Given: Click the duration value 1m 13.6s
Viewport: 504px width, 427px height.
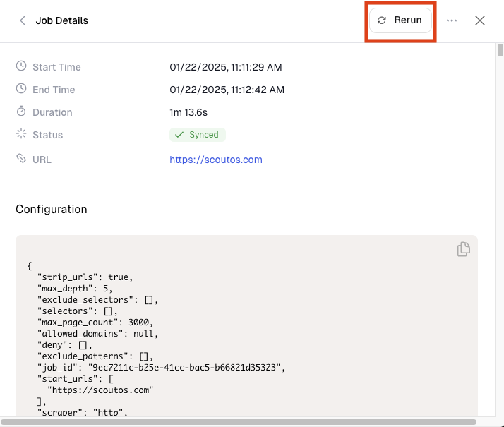Looking at the screenshot, I should click(x=188, y=112).
